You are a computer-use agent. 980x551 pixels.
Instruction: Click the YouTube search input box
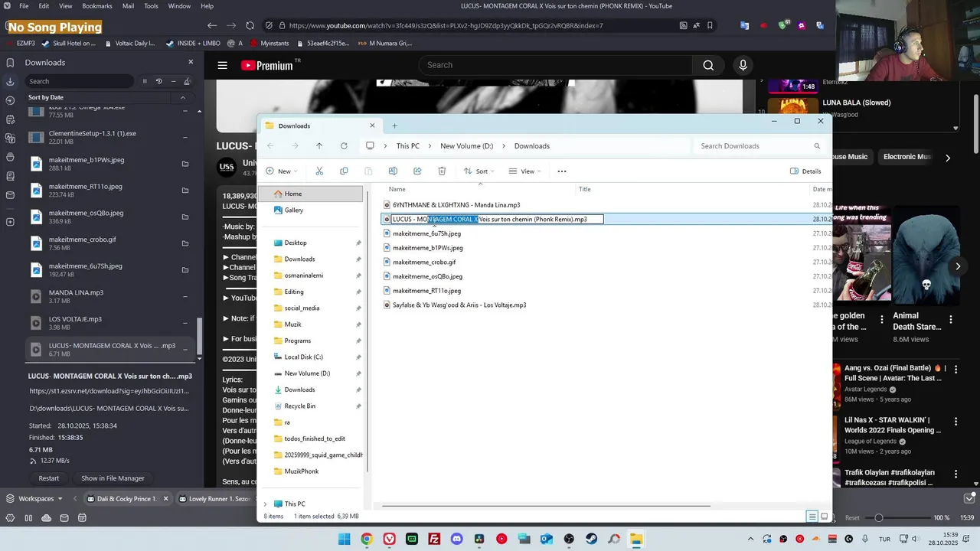pos(556,65)
